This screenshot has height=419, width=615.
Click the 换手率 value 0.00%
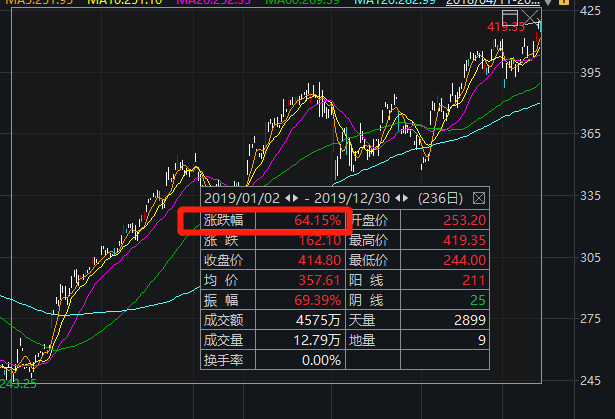click(x=321, y=360)
